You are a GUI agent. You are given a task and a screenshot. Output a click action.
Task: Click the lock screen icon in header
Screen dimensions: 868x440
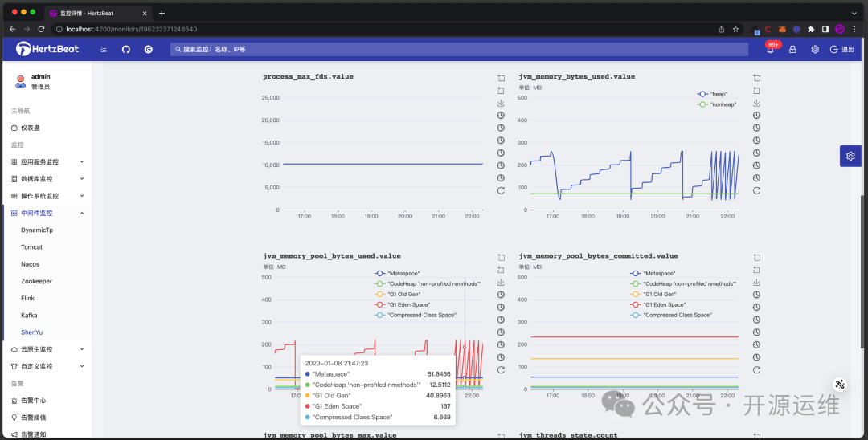(792, 49)
